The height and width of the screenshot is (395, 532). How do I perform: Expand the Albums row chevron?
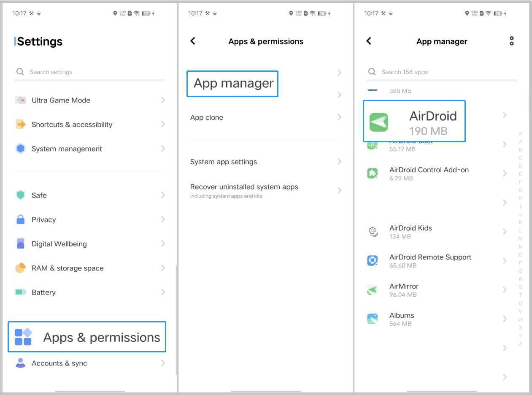[x=505, y=319]
